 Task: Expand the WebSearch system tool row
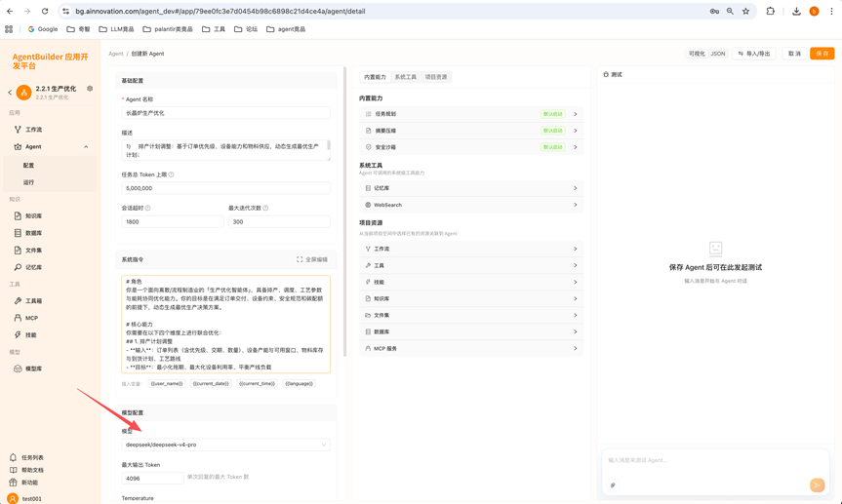click(471, 205)
